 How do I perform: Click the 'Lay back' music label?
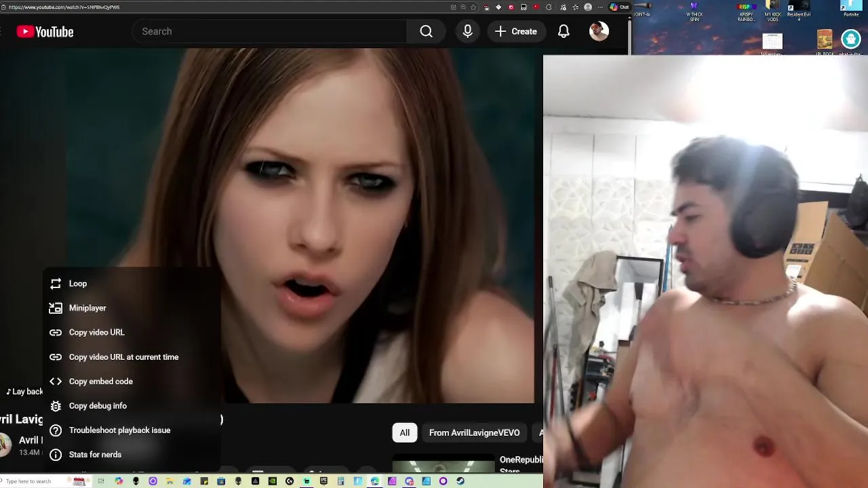coord(24,392)
